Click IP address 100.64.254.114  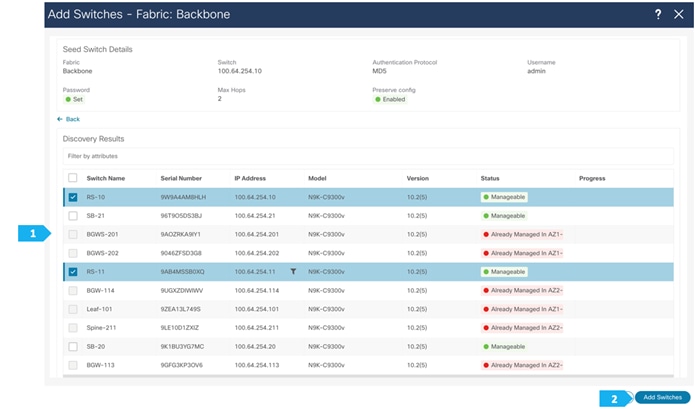pos(257,290)
